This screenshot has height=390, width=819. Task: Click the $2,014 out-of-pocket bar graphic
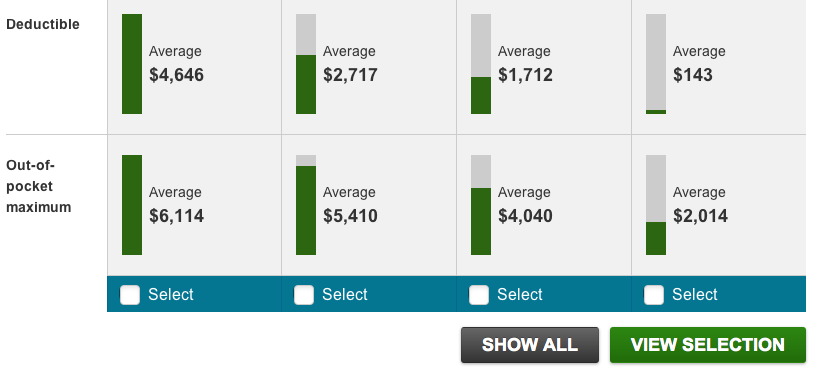[656, 205]
